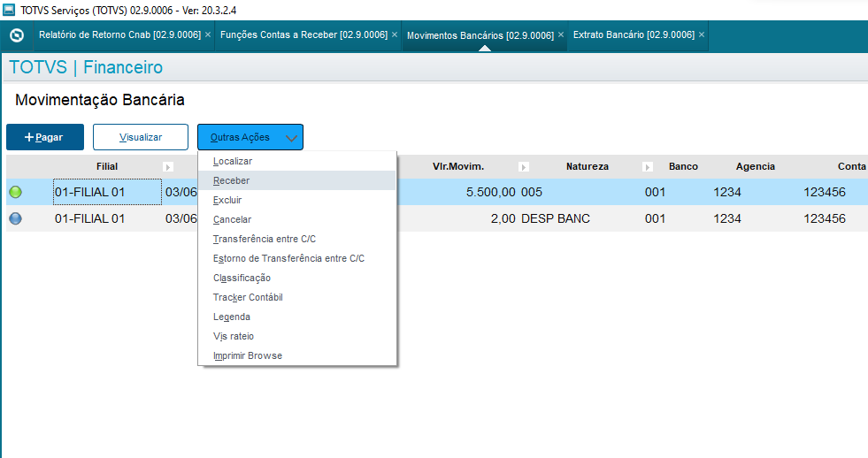Open Tracker Contábil option
This screenshot has height=458, width=868.
[297, 297]
